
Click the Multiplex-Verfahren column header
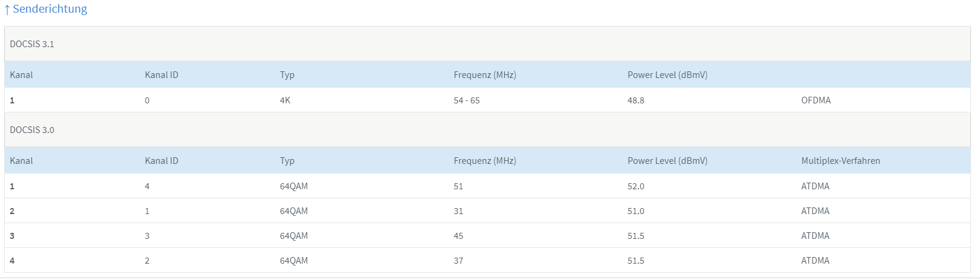pos(840,161)
